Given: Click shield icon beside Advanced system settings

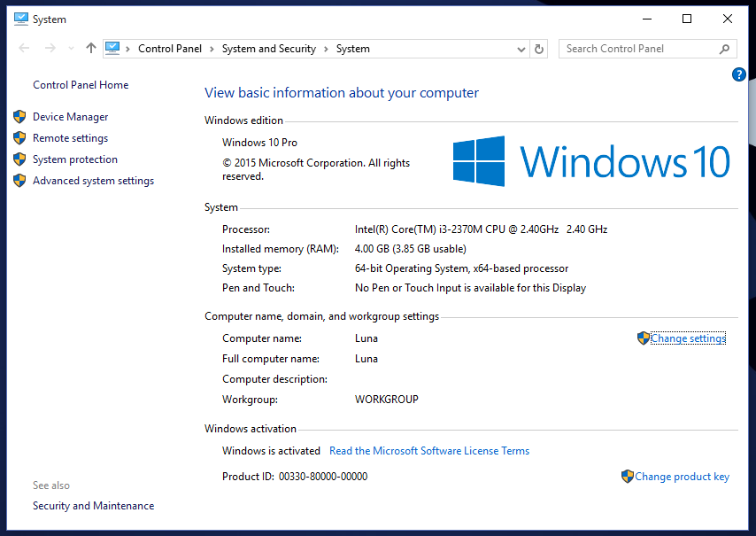Looking at the screenshot, I should (19, 181).
